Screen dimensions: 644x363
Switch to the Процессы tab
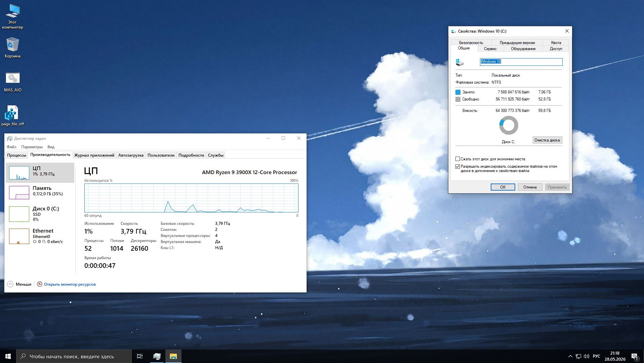coord(16,155)
